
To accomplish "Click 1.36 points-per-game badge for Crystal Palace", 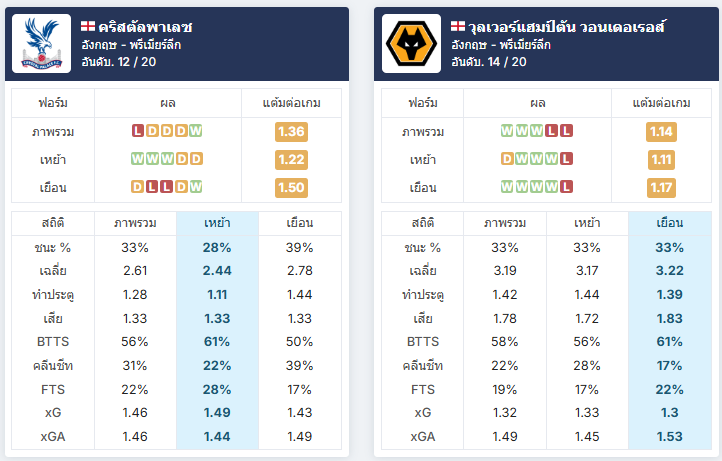I will click(291, 132).
